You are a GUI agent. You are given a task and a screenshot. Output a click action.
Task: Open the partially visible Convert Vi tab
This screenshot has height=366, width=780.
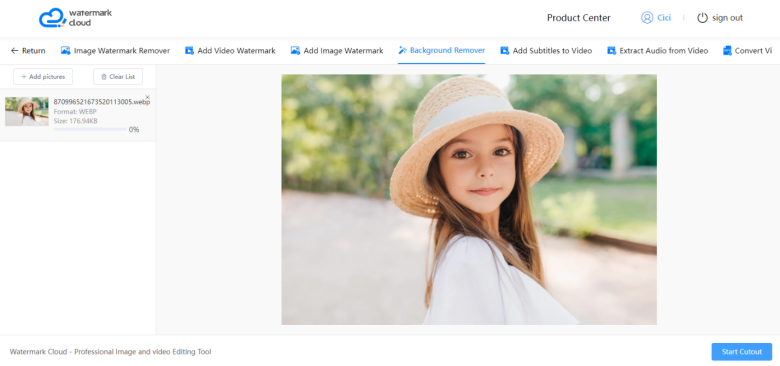tap(748, 51)
